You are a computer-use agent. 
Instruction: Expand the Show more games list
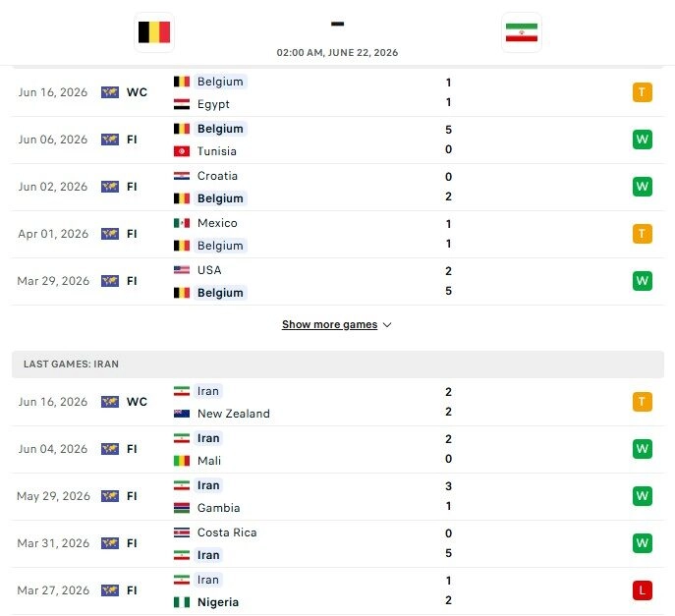(330, 324)
